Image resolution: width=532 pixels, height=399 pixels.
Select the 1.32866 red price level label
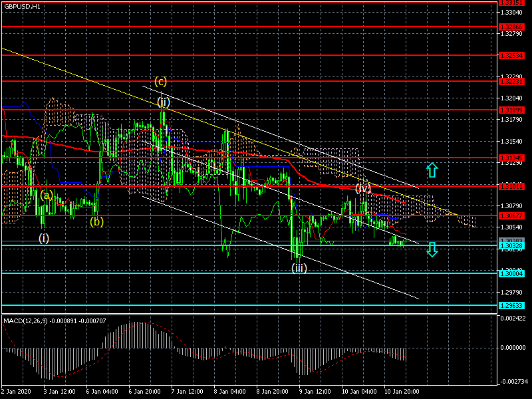click(x=511, y=27)
